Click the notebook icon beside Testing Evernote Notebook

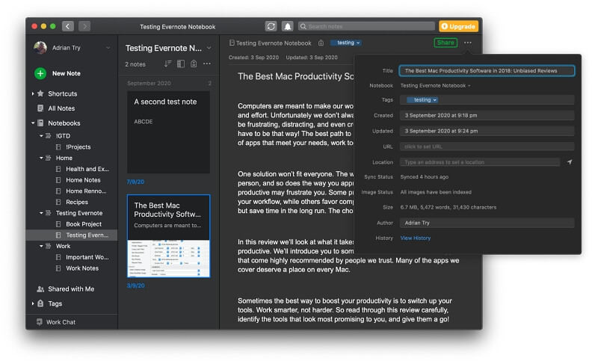232,43
